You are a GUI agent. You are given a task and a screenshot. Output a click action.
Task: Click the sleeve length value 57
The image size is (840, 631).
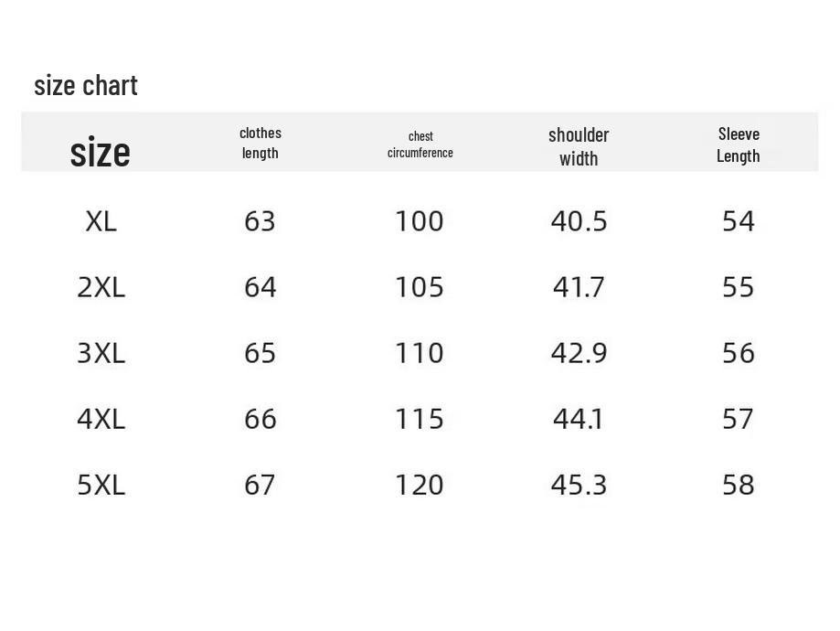click(739, 419)
